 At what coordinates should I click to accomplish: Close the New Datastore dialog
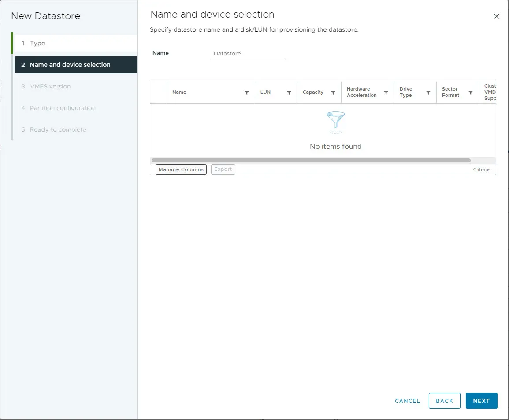pyautogui.click(x=496, y=16)
